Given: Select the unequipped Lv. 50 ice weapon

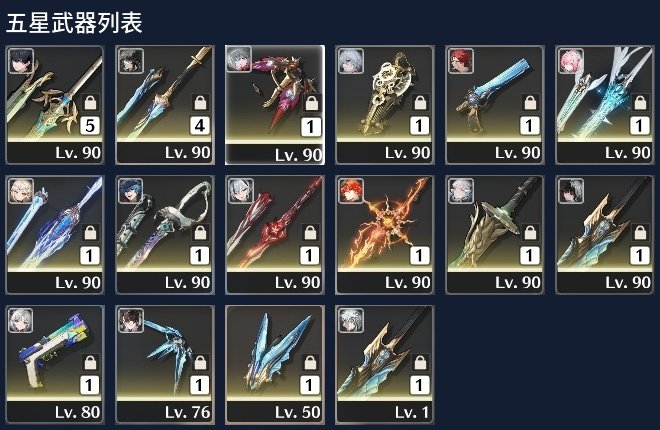Looking at the screenshot, I should pos(275,365).
